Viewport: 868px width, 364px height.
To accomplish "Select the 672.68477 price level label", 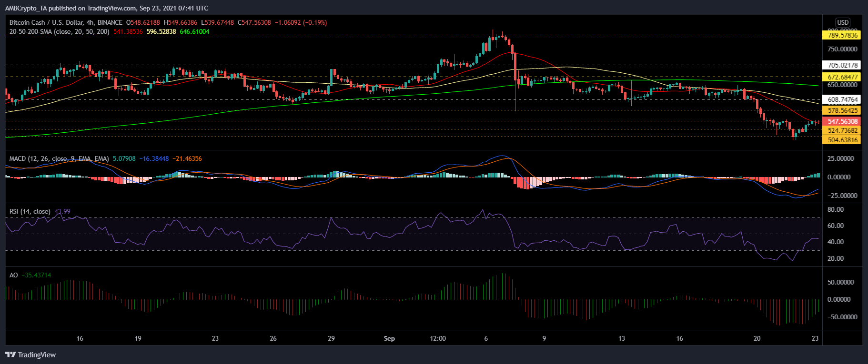I will 842,77.
